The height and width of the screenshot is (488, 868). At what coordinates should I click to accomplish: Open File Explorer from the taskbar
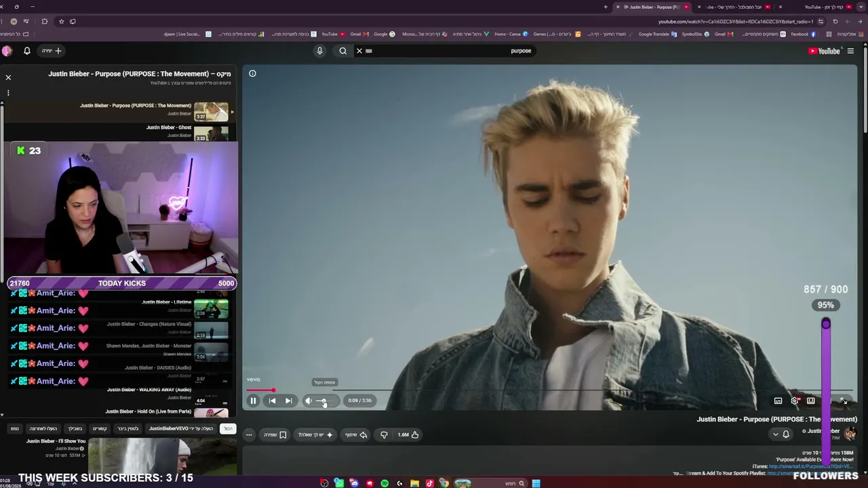414,483
